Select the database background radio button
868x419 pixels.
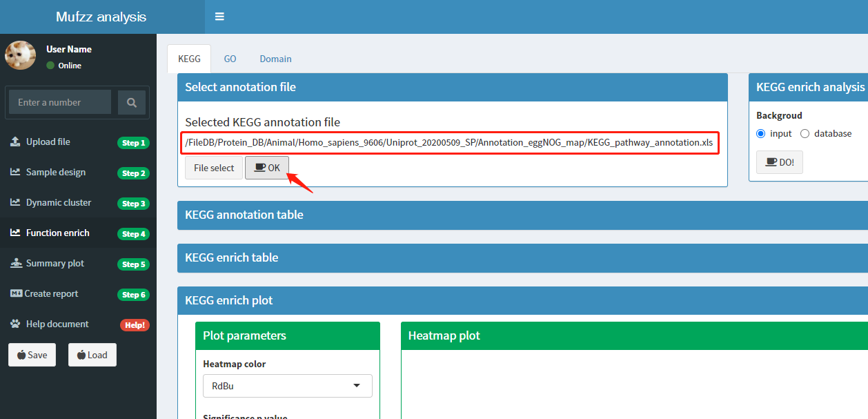(805, 134)
